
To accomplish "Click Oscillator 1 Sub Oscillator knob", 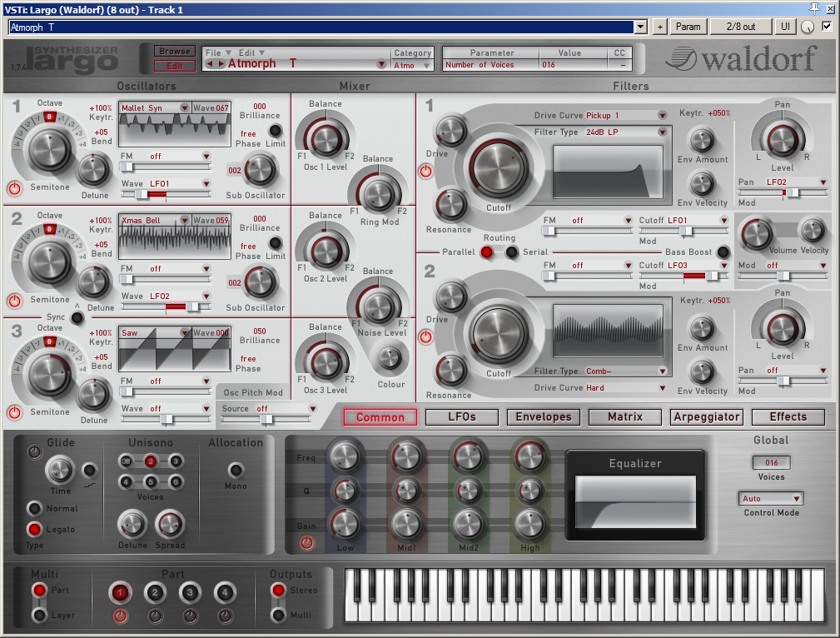I will 260,170.
